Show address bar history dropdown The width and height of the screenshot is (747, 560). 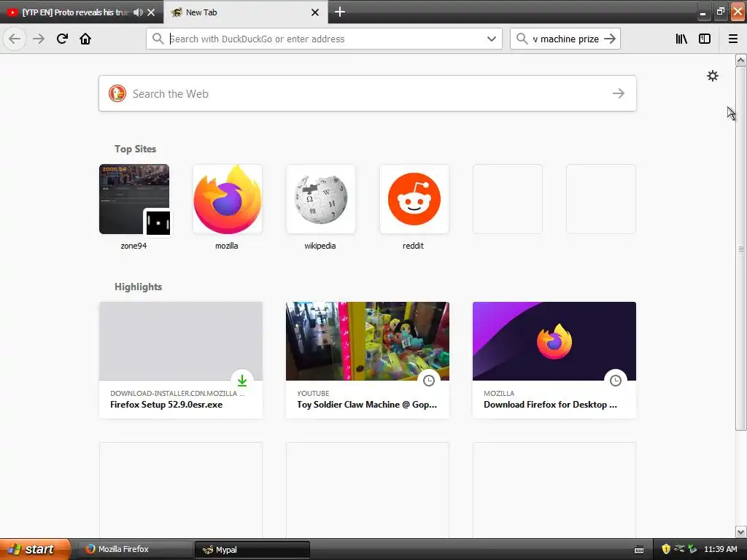point(491,39)
